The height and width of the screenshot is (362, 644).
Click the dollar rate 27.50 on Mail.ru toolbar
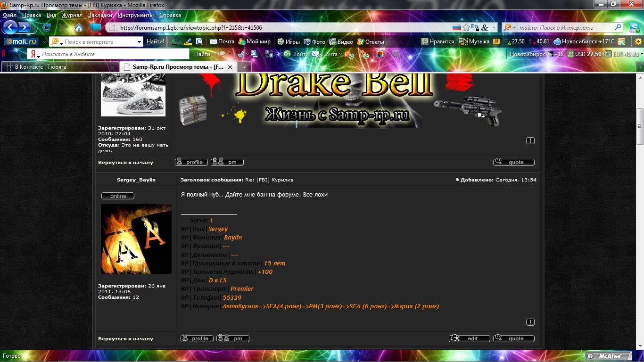pyautogui.click(x=514, y=41)
